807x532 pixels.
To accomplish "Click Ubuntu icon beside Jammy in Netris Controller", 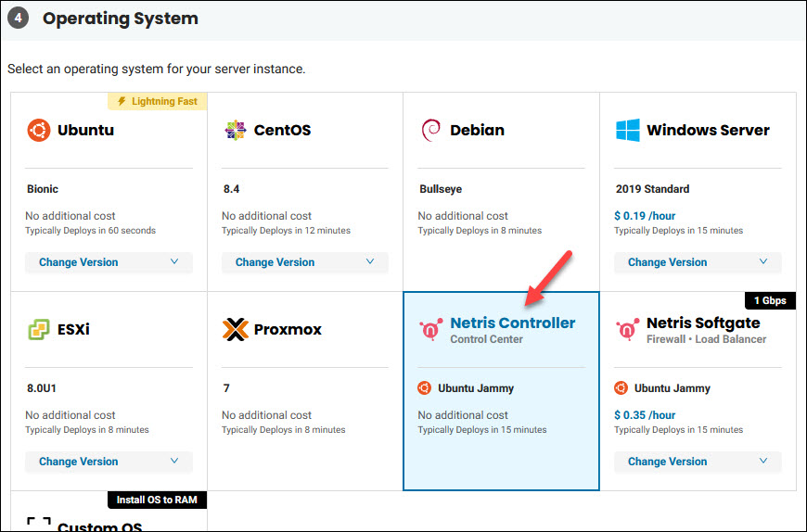I will click(x=425, y=388).
